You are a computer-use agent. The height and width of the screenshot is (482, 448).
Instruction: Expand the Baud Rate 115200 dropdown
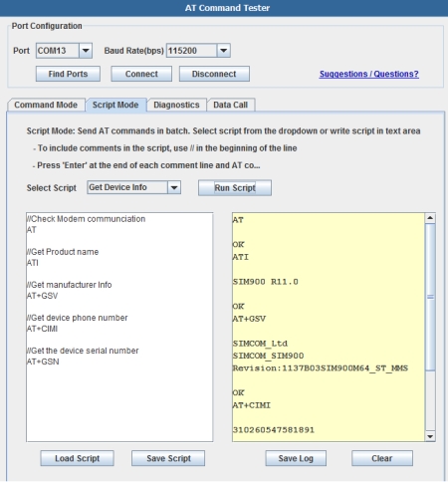click(x=224, y=51)
